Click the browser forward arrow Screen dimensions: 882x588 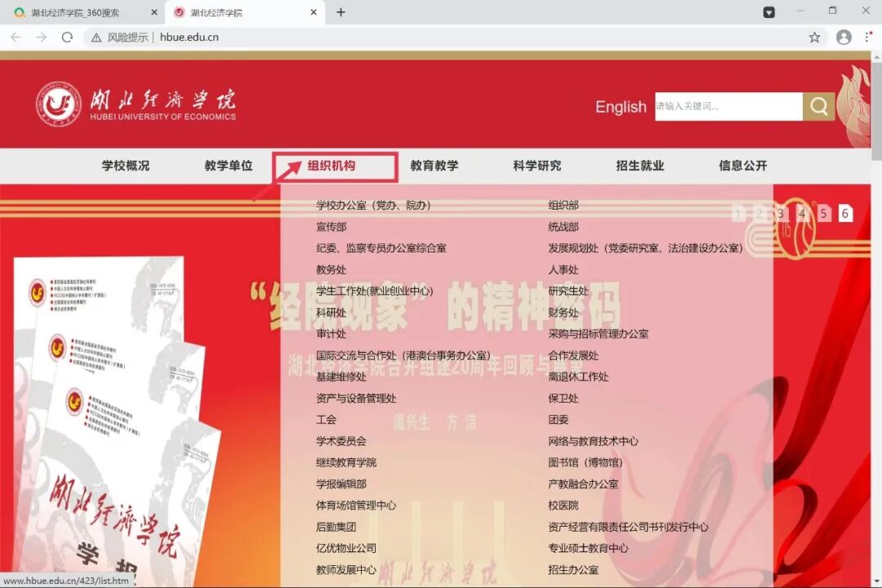(x=41, y=37)
